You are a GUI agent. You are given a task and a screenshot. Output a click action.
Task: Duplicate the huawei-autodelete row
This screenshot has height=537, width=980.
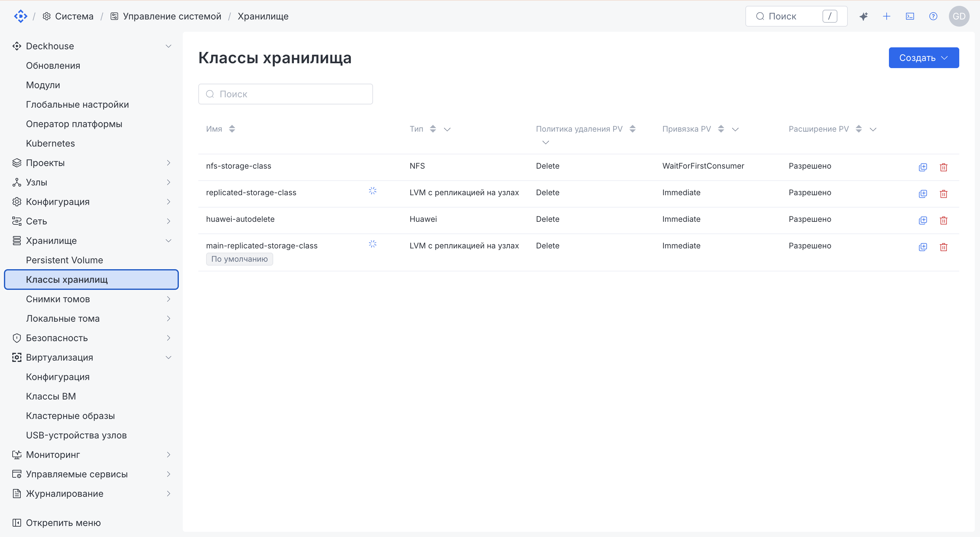point(923,221)
